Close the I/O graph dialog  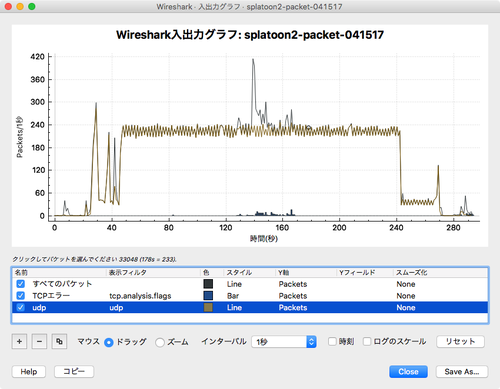point(408,372)
